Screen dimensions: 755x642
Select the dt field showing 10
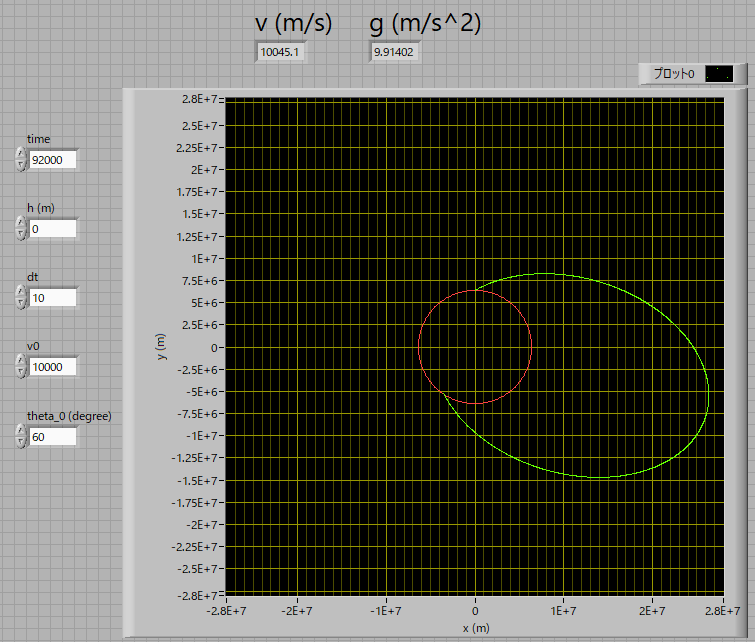[52, 298]
